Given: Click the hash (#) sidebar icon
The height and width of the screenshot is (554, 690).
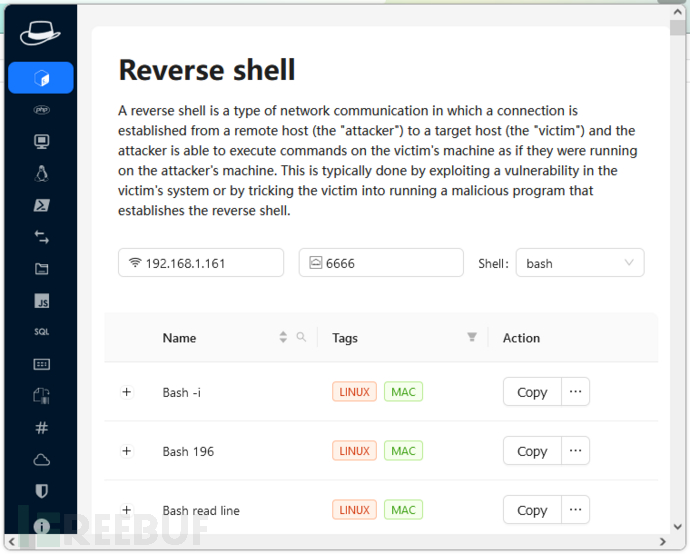Looking at the screenshot, I should click(41, 427).
